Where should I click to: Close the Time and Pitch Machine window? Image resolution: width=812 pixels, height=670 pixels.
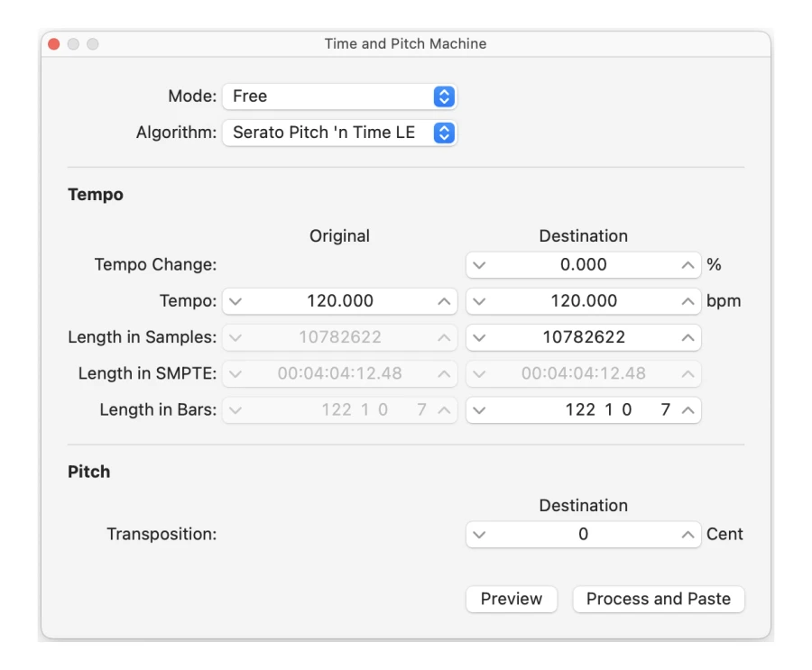(x=54, y=44)
